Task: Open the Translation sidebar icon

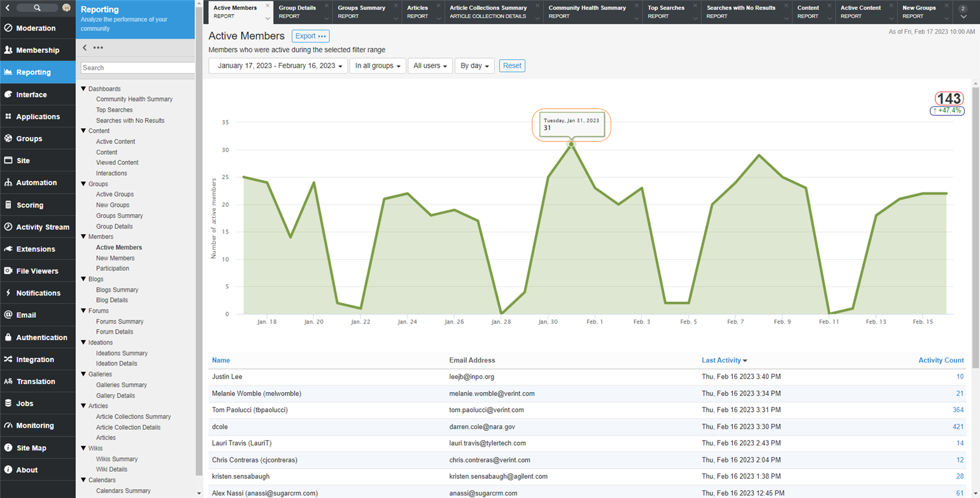Action: [8, 381]
